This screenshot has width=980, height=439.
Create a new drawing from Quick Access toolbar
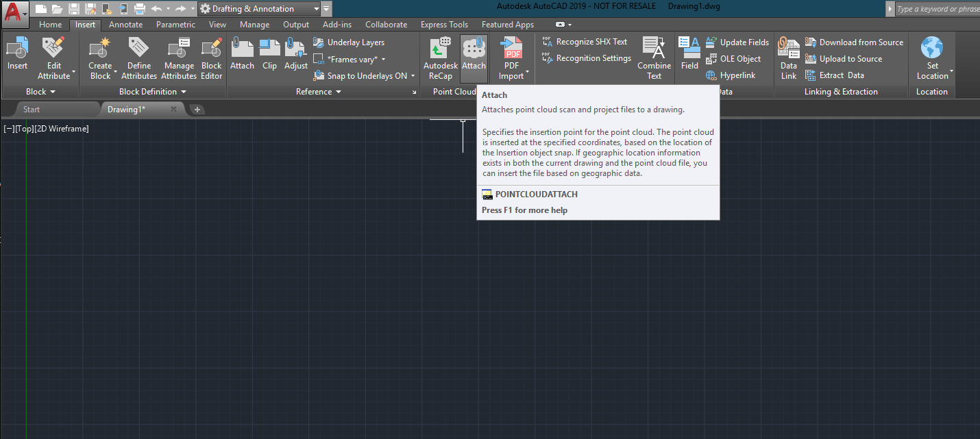41,9
